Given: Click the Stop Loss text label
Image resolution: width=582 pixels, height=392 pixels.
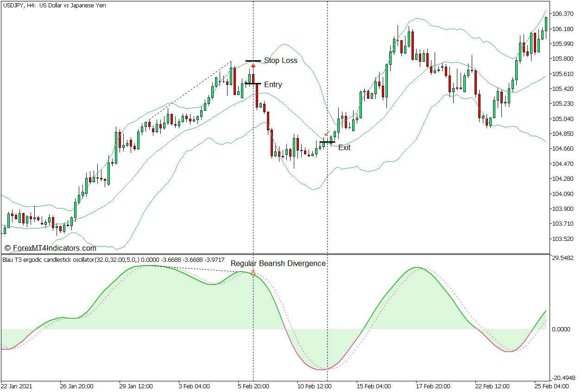Looking at the screenshot, I should click(x=281, y=60).
